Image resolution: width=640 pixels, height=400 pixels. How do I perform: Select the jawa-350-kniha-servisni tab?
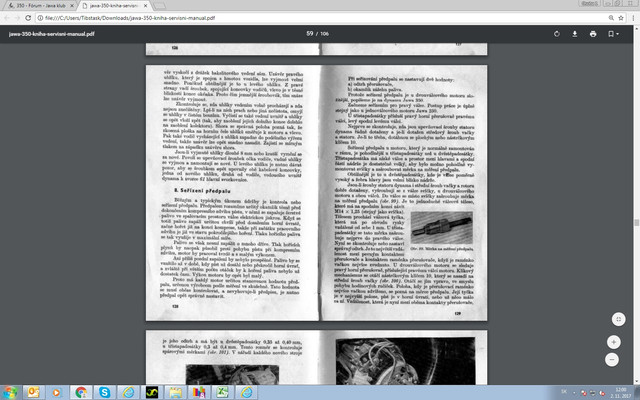pyautogui.click(x=114, y=6)
